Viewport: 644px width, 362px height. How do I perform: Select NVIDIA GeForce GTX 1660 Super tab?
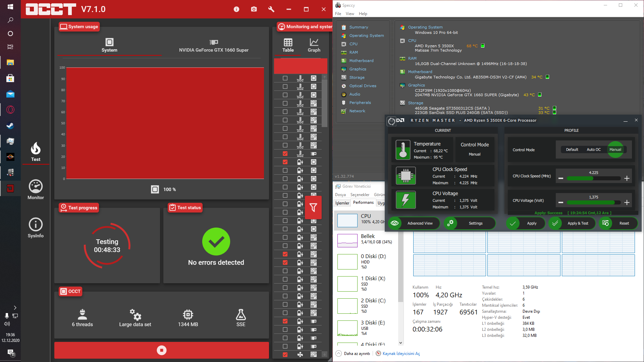[214, 46]
